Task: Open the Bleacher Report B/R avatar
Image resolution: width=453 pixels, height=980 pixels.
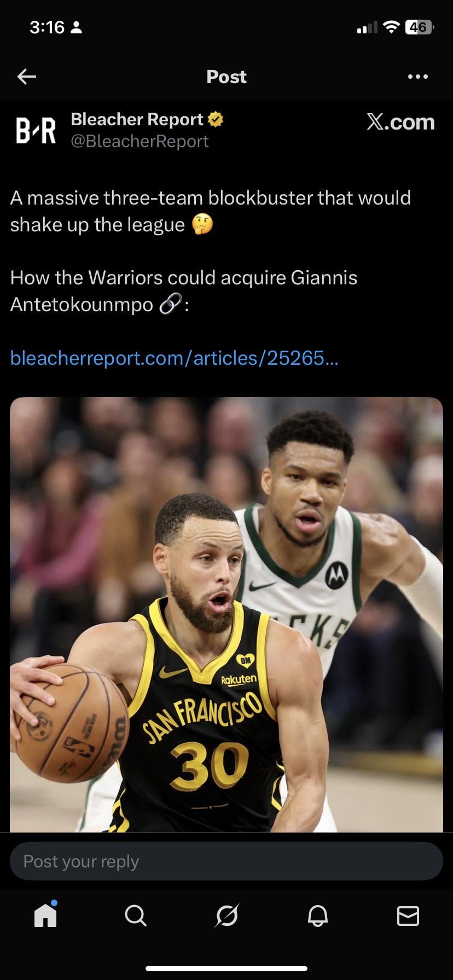Action: point(36,131)
